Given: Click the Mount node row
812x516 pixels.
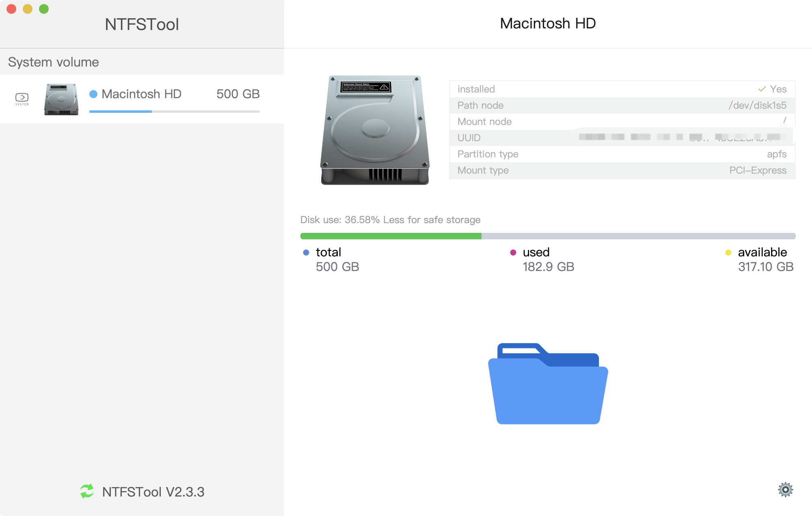Looking at the screenshot, I should tap(622, 122).
